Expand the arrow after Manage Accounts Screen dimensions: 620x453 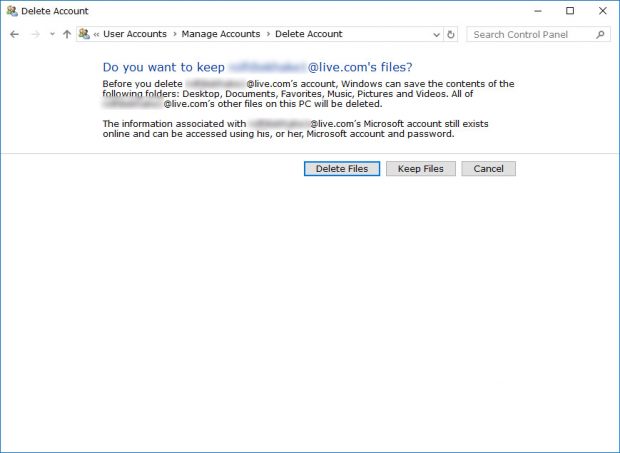pyautogui.click(x=268, y=34)
